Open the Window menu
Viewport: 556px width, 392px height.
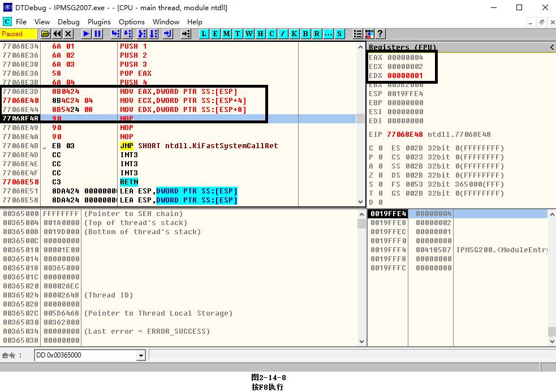(166, 21)
